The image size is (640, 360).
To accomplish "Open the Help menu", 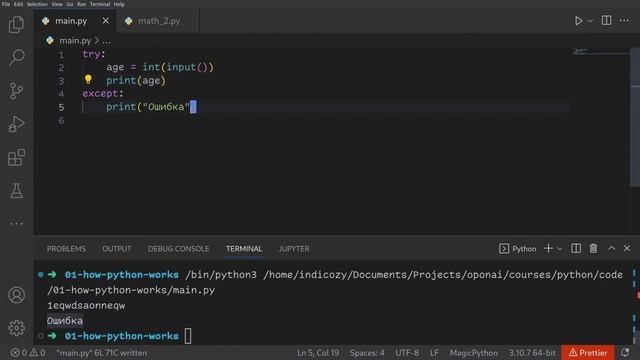I will tap(119, 4).
